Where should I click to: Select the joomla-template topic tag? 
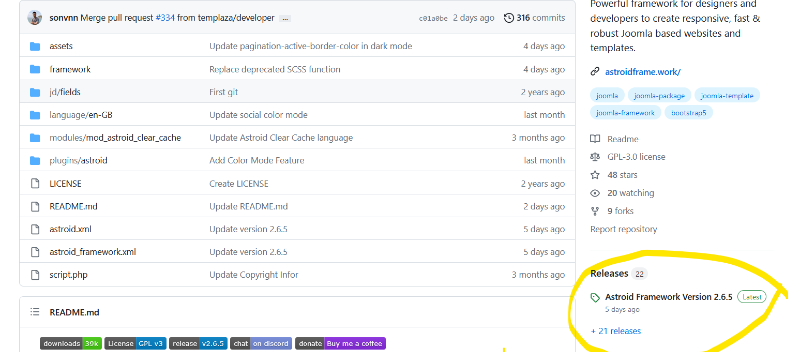(727, 95)
